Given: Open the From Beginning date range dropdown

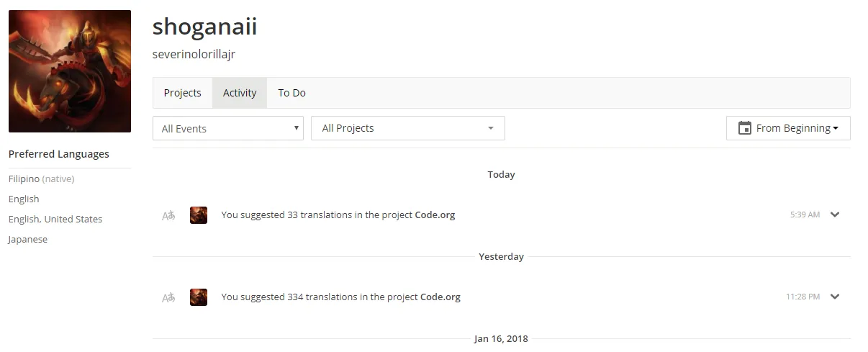Looking at the screenshot, I should pos(788,128).
